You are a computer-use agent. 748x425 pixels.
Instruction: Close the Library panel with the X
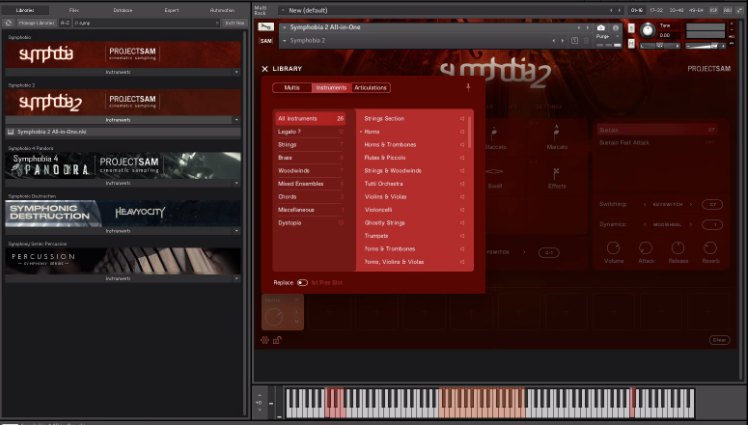(265, 69)
